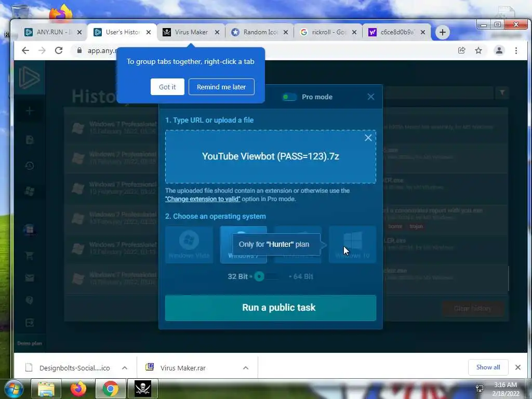Open "Change extension to valid" link
The image size is (532, 399).
click(x=203, y=199)
